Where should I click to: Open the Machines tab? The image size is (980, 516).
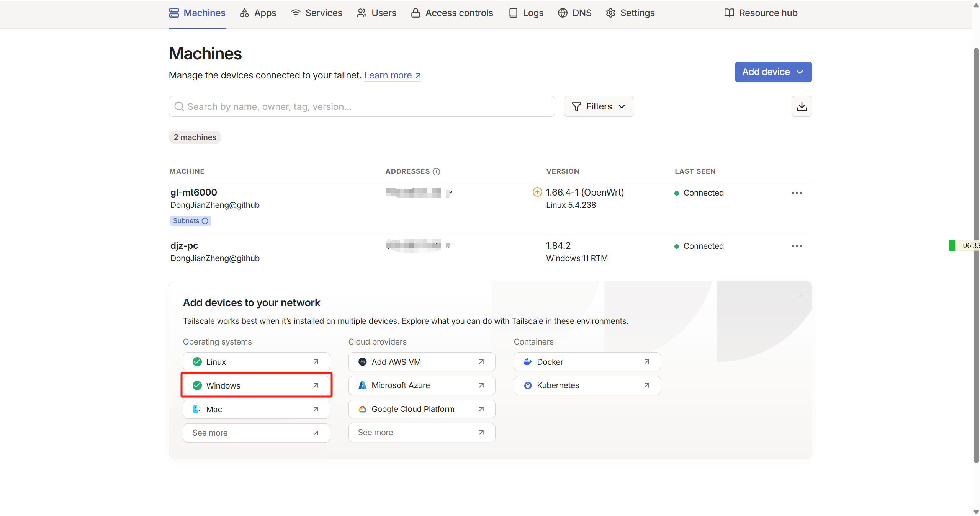(197, 13)
